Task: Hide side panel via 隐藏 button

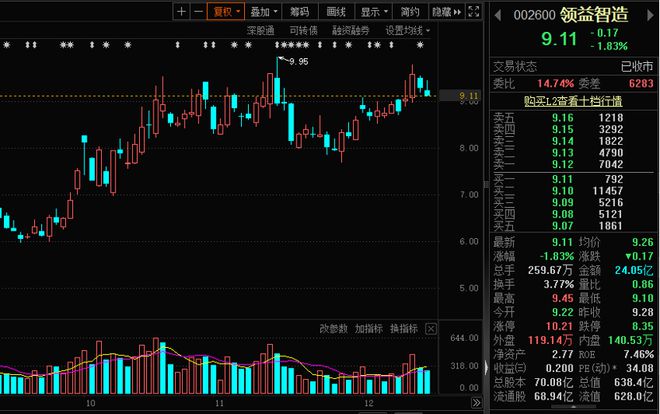Action: [x=446, y=11]
